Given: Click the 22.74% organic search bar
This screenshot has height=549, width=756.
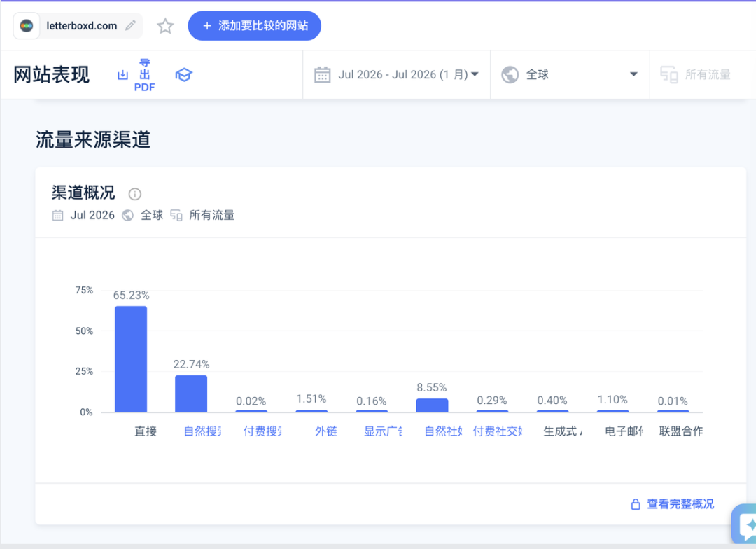Looking at the screenshot, I should tap(191, 394).
